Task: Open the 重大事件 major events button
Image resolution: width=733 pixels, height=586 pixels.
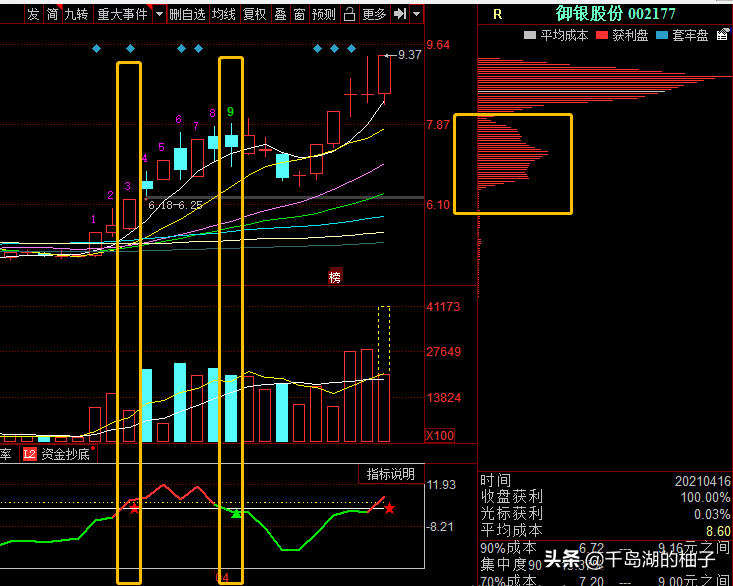Action: 122,14
